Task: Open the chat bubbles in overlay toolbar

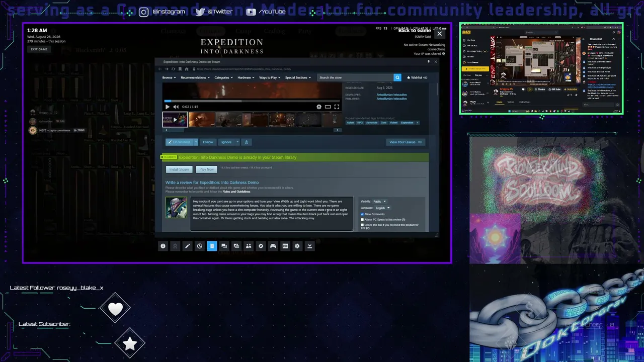Action: coord(224,246)
